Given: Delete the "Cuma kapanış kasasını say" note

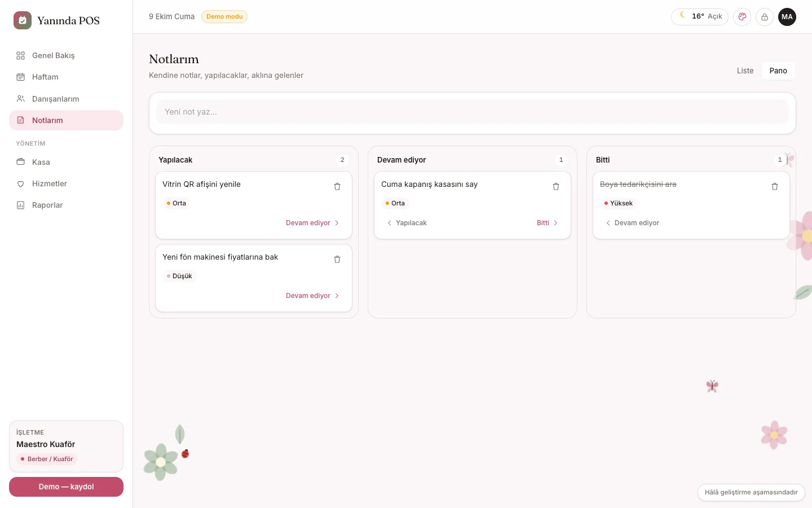Looking at the screenshot, I should pyautogui.click(x=556, y=186).
